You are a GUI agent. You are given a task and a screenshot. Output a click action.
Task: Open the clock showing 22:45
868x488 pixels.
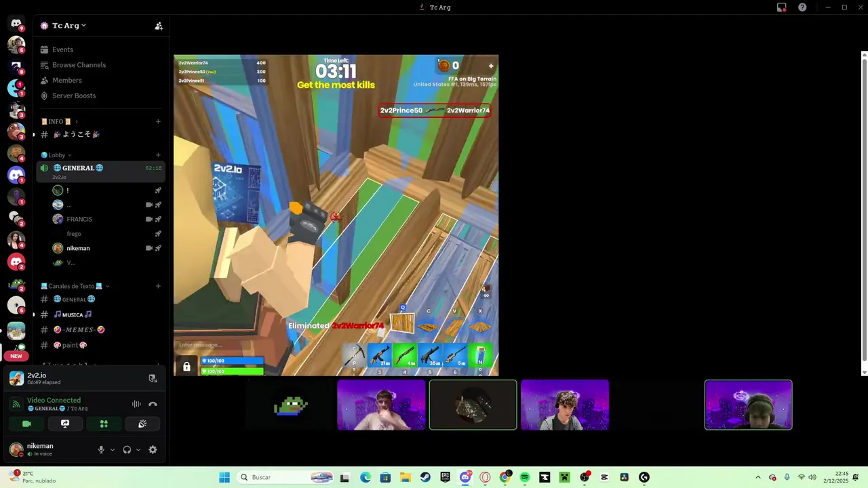(x=842, y=477)
